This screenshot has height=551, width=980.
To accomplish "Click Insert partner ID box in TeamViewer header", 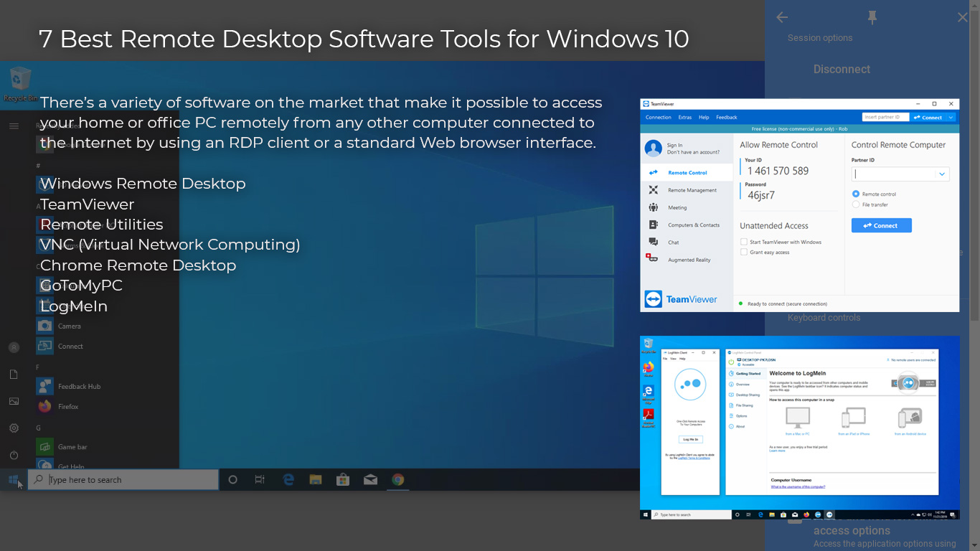I will pos(885,117).
